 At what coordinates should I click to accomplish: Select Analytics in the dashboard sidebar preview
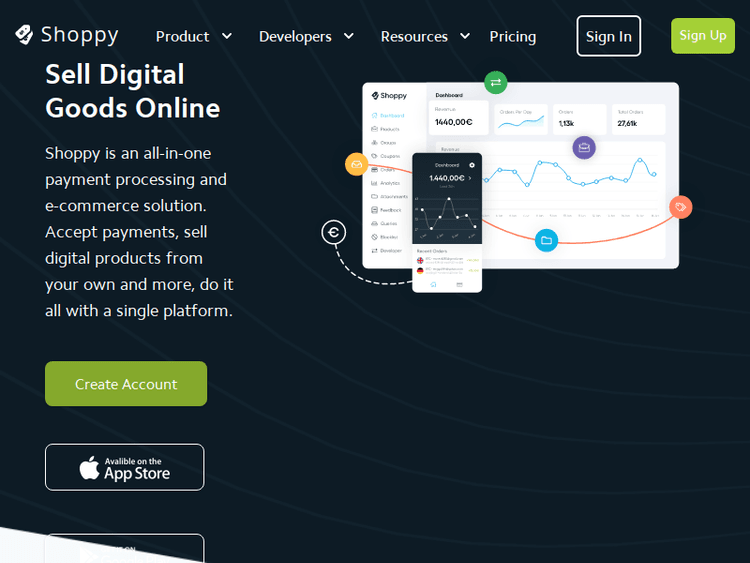[x=389, y=183]
